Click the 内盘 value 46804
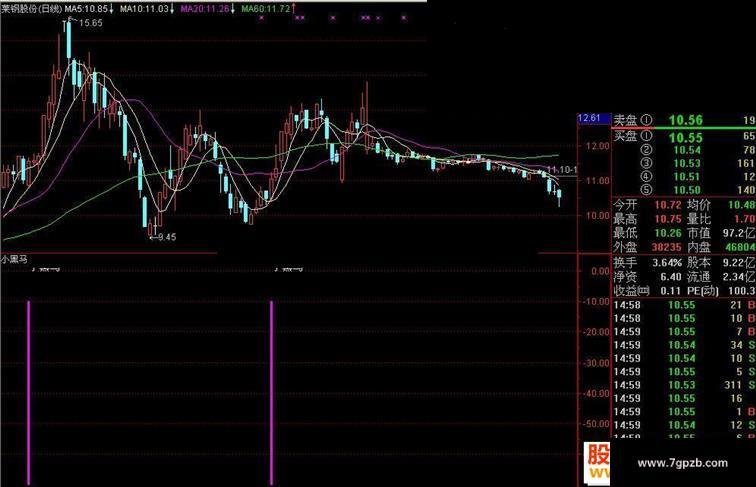 (740, 247)
